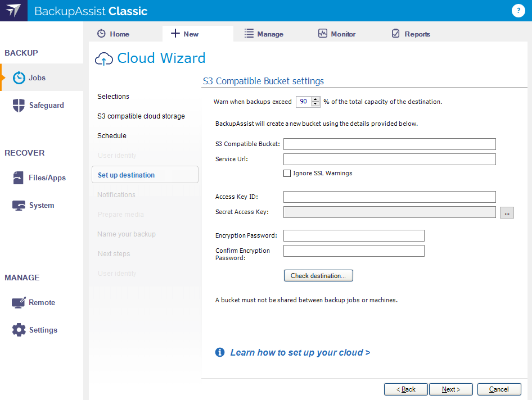Click the warning percentage value box
Screen dimensions: 532x400
[304, 102]
